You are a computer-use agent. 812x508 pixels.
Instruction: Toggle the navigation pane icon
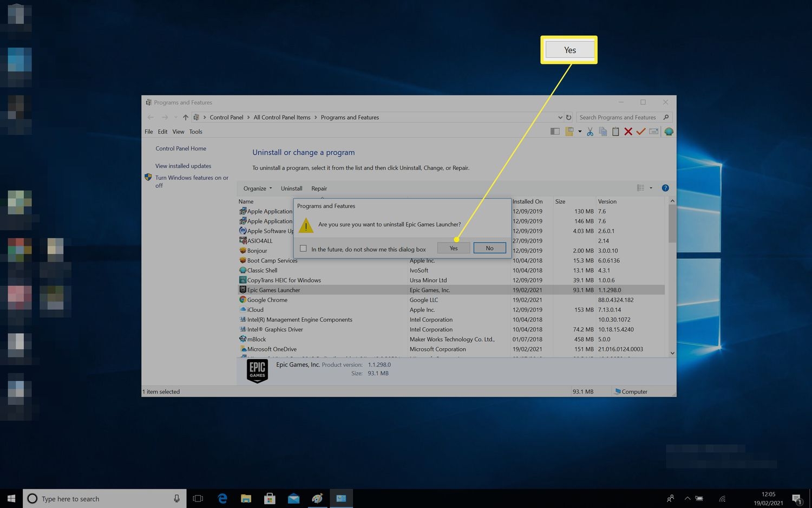[x=555, y=132]
